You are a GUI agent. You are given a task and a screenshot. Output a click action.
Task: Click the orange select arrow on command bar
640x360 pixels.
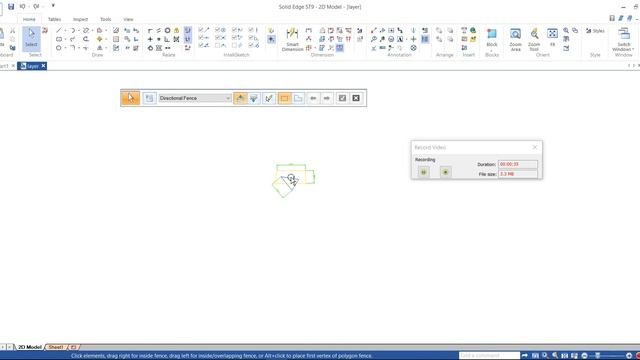click(131, 98)
